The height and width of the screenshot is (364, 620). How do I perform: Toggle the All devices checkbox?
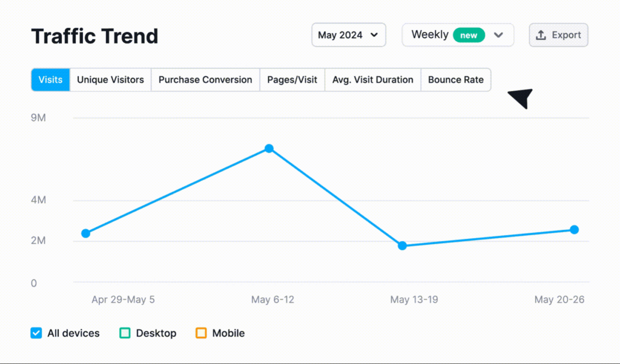[36, 333]
